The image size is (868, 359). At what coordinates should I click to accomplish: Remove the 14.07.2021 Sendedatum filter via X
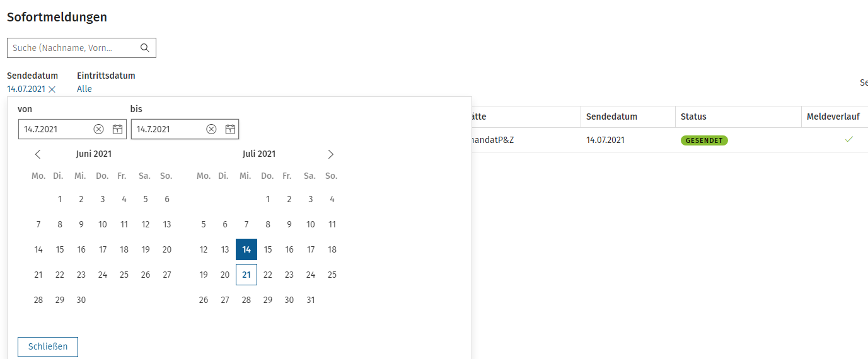(52, 89)
